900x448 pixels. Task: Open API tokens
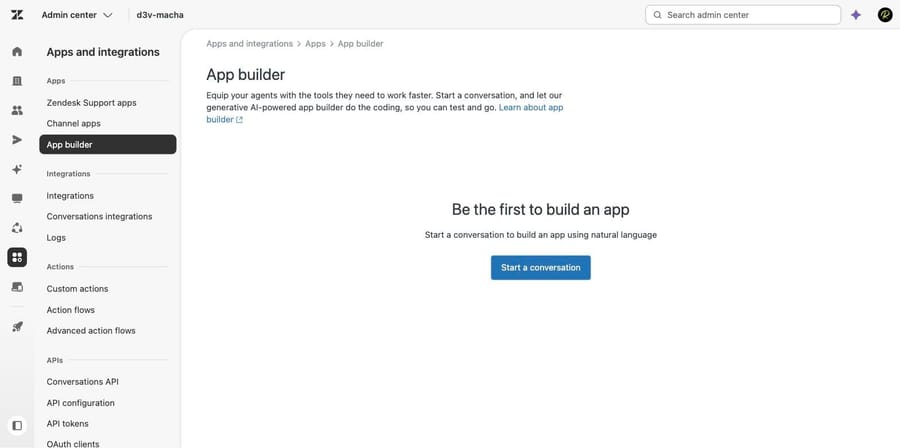(x=68, y=423)
